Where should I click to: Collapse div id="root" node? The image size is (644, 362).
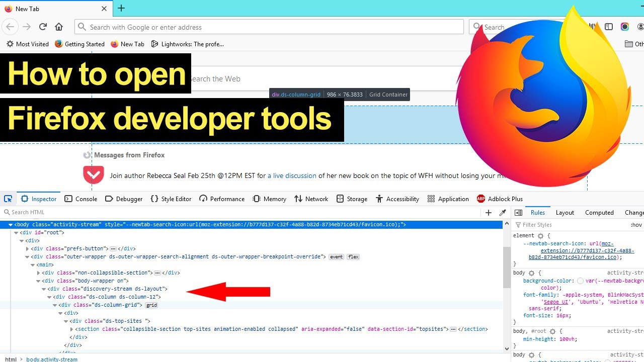click(x=16, y=233)
